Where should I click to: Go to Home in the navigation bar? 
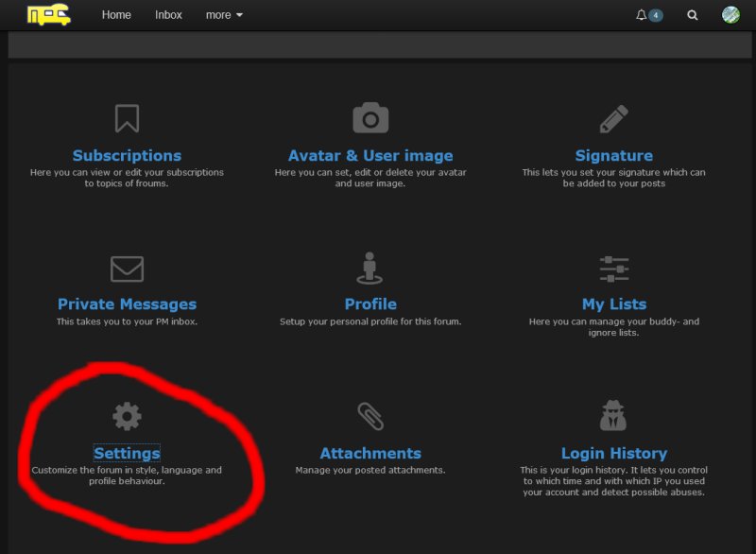(116, 15)
